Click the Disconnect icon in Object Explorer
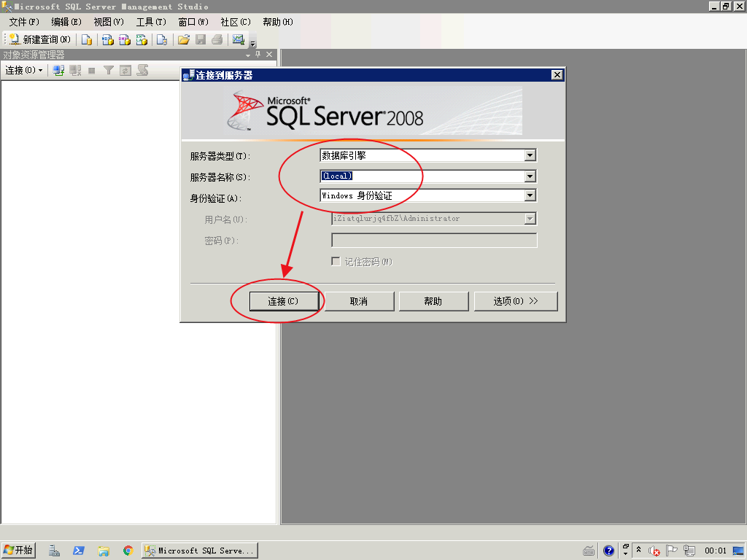The height and width of the screenshot is (560, 747). (75, 71)
